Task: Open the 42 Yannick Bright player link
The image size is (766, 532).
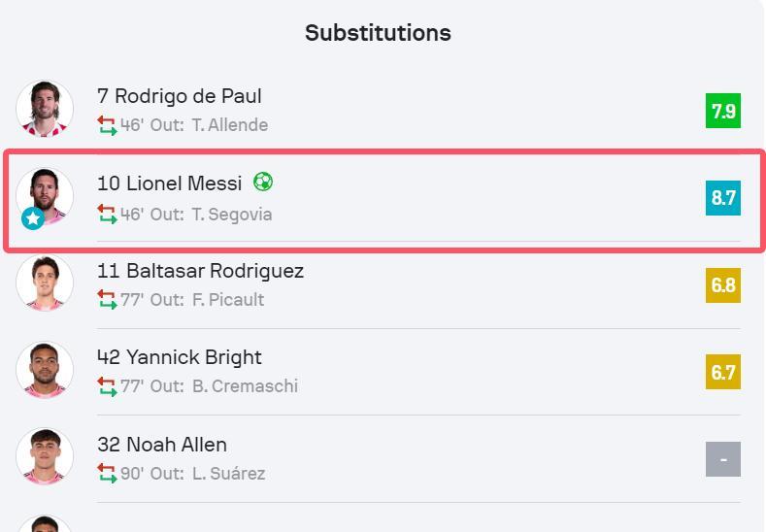Action: coord(180,357)
